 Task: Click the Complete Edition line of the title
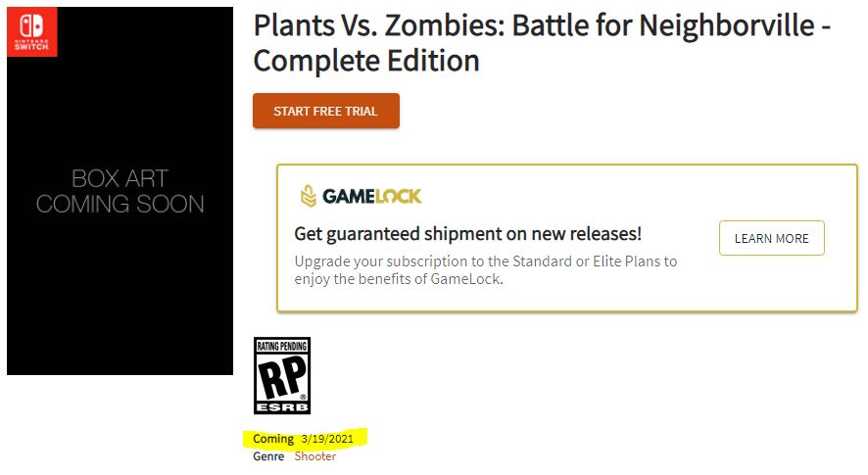tap(366, 61)
